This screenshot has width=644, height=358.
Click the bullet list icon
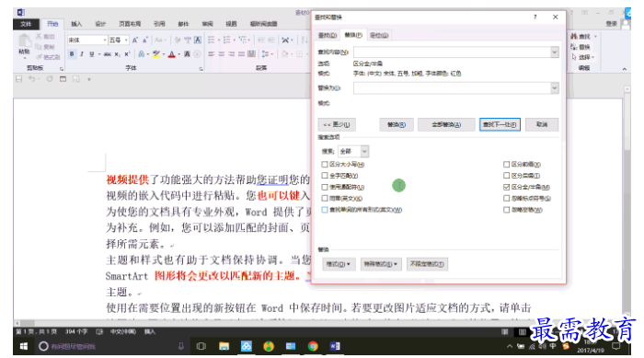point(211,40)
